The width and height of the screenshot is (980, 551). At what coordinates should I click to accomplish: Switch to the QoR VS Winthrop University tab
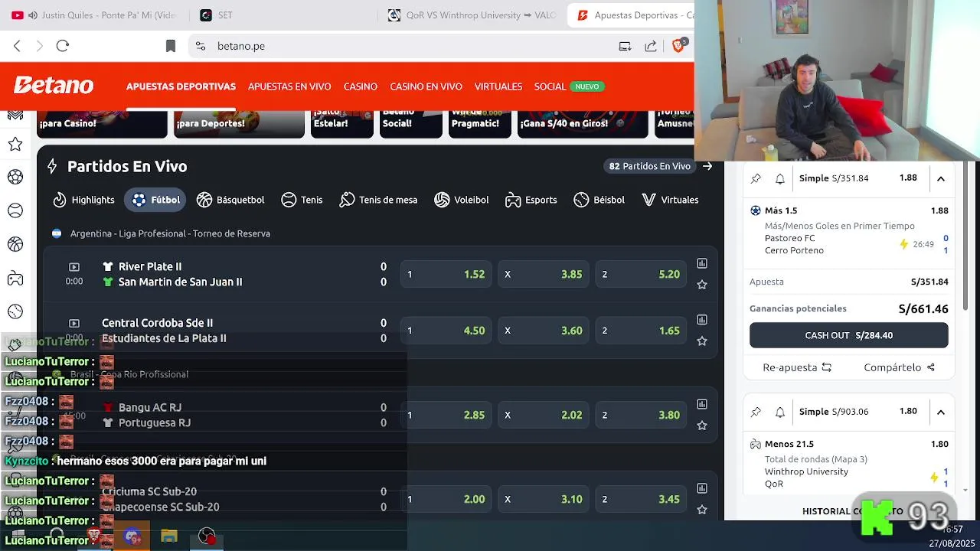471,15
